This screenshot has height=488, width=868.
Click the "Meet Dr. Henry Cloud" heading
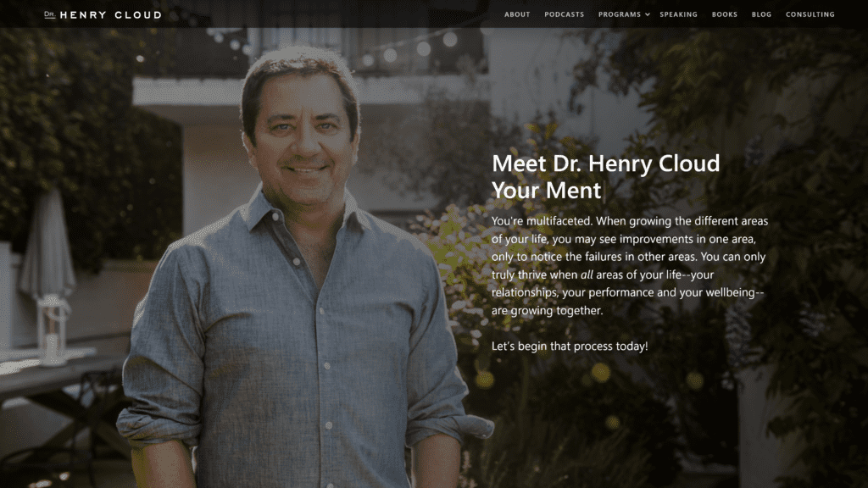click(x=605, y=164)
